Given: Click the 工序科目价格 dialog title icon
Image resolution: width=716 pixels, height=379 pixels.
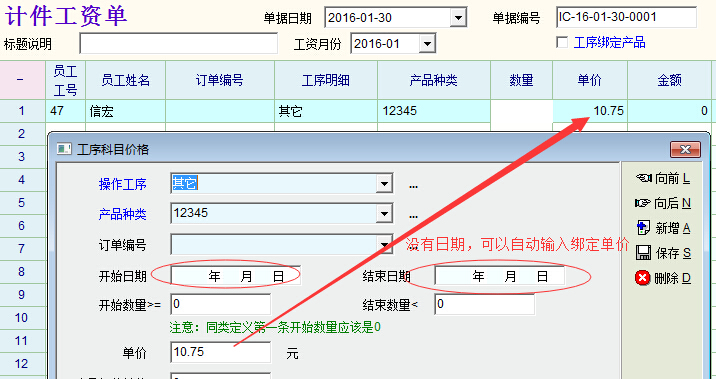Looking at the screenshot, I should [x=64, y=149].
